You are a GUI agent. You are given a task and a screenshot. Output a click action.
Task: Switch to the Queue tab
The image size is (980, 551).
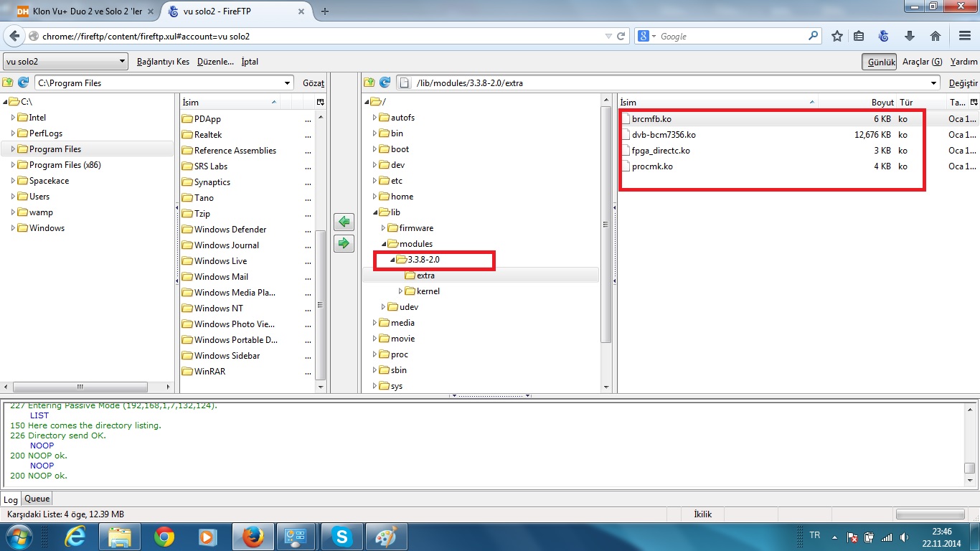click(37, 499)
